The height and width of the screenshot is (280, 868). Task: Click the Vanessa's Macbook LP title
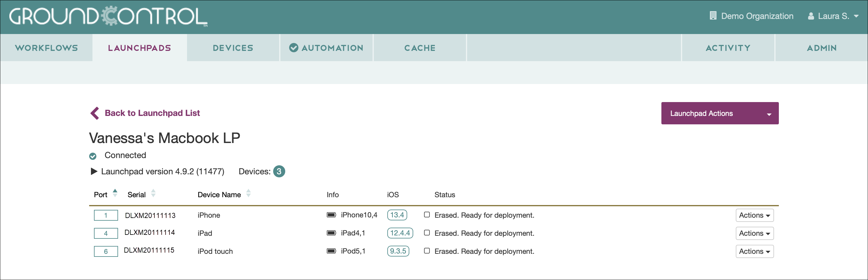point(164,138)
